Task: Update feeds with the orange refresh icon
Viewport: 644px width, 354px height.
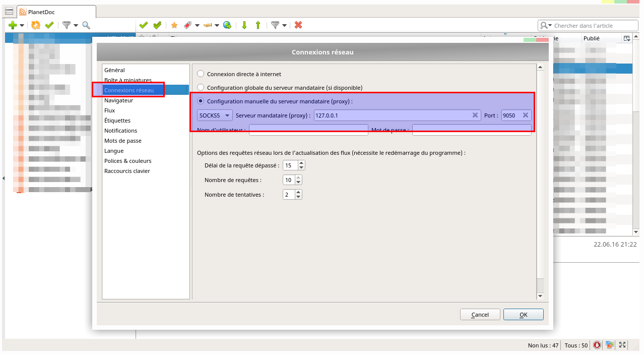Action: (36, 25)
